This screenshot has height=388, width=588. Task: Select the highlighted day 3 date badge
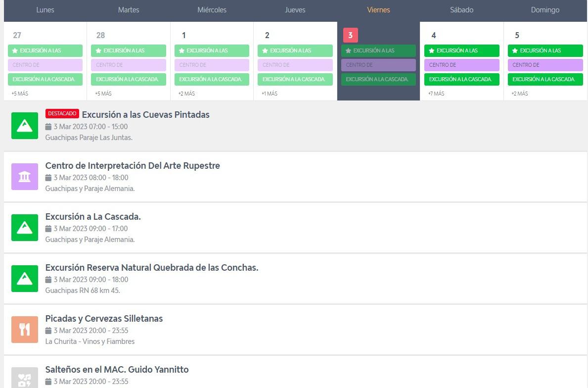coord(350,35)
